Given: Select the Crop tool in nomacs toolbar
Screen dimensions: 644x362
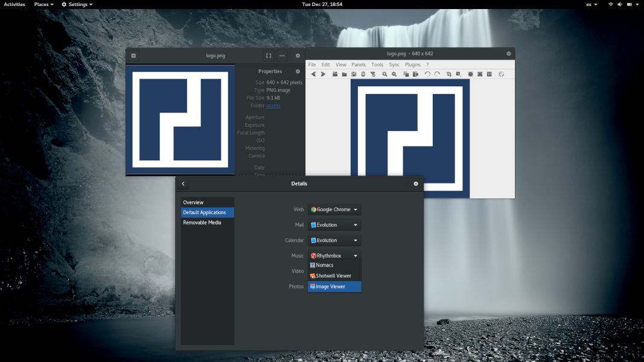Looking at the screenshot, I should tap(449, 74).
